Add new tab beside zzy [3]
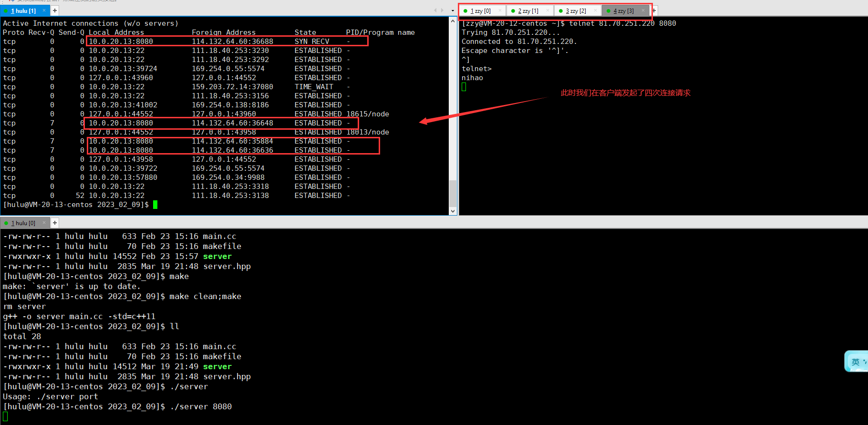The width and height of the screenshot is (868, 425). (x=654, y=10)
